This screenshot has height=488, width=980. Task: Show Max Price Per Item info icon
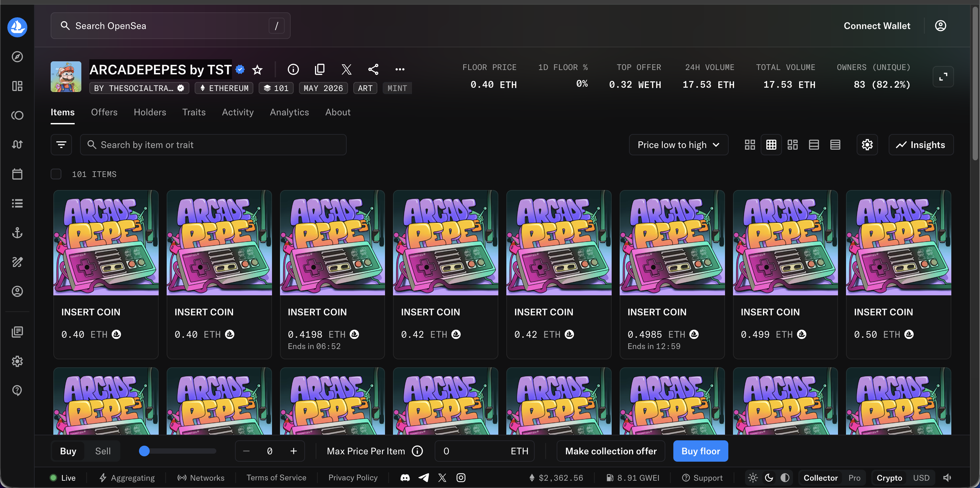tap(417, 451)
